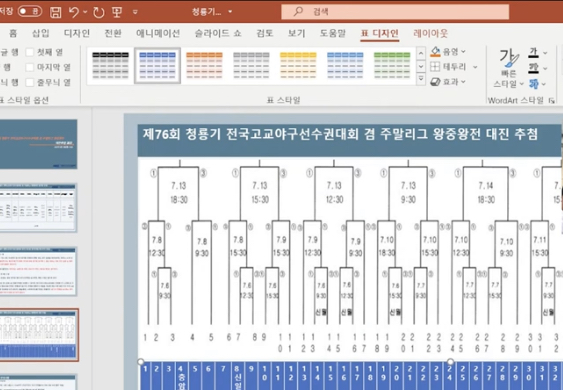This screenshot has width=563, height=390.
Task: Apply the gray table style swatch
Action: [x=251, y=65]
